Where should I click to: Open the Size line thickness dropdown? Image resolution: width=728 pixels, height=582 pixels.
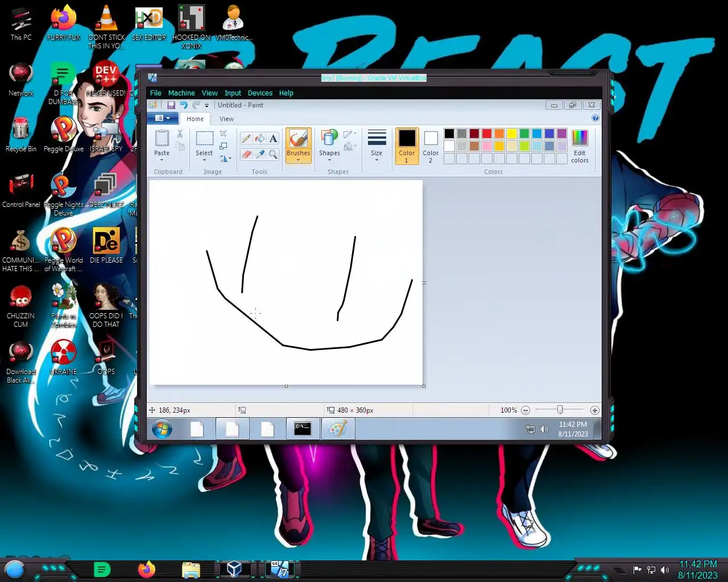(x=377, y=146)
